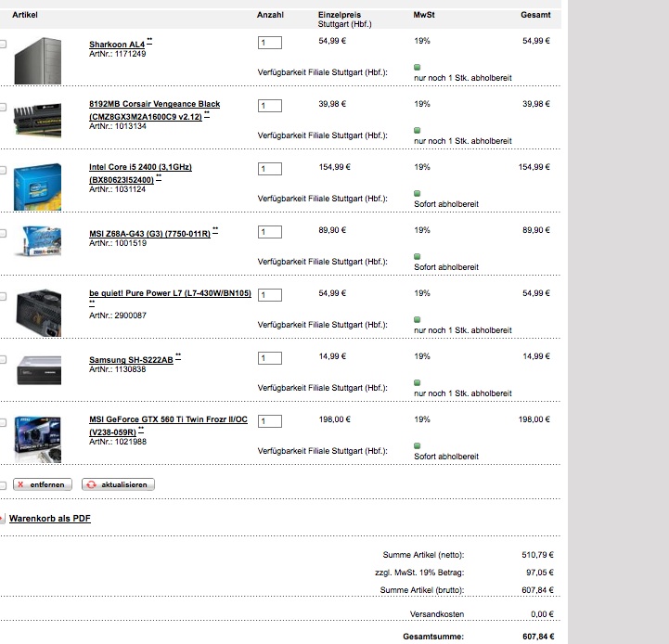Click quantity field for MSI GeForce GTX 560 Ti
The width and height of the screenshot is (669, 644).
pos(270,421)
